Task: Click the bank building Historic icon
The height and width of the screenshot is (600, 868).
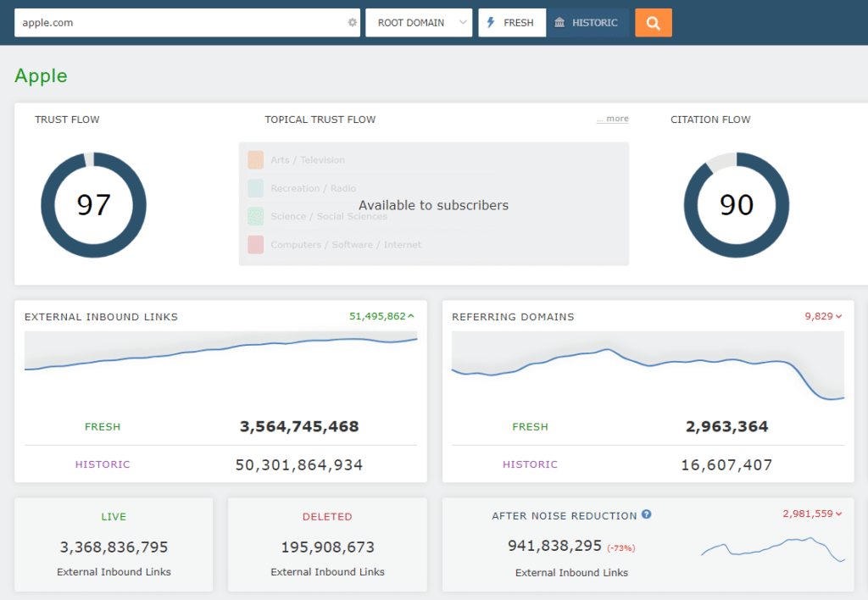Action: (559, 23)
